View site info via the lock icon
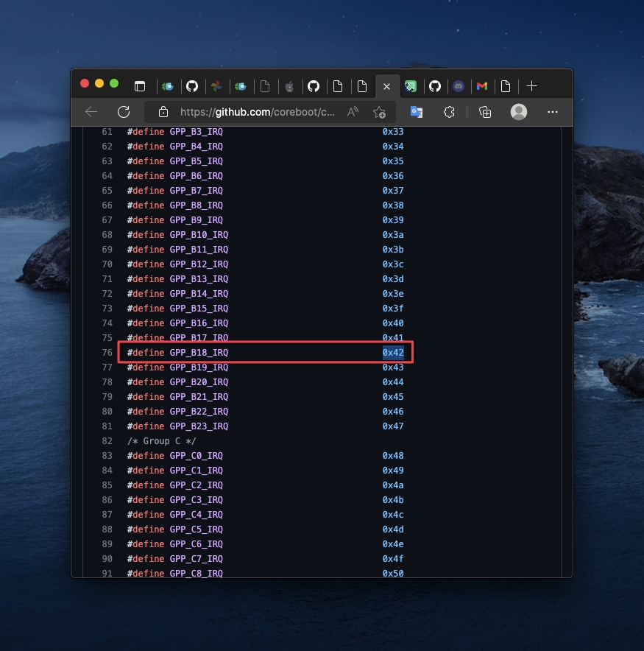 click(163, 112)
